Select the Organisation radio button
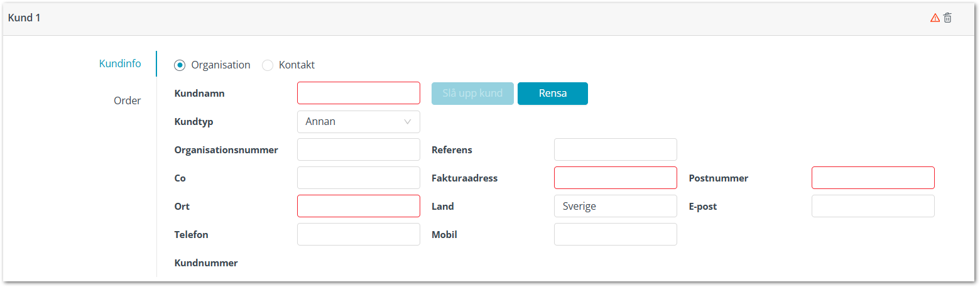The width and height of the screenshot is (980, 287). pos(180,65)
